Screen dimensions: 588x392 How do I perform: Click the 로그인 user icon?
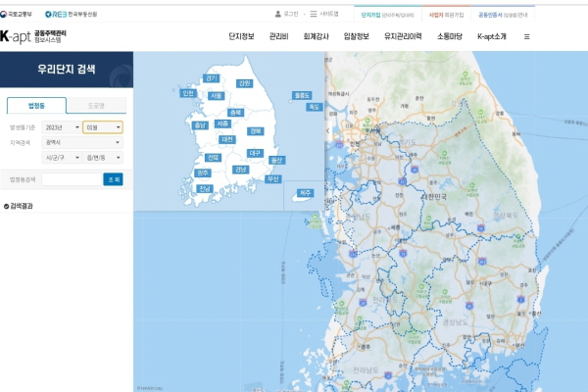[278, 15]
